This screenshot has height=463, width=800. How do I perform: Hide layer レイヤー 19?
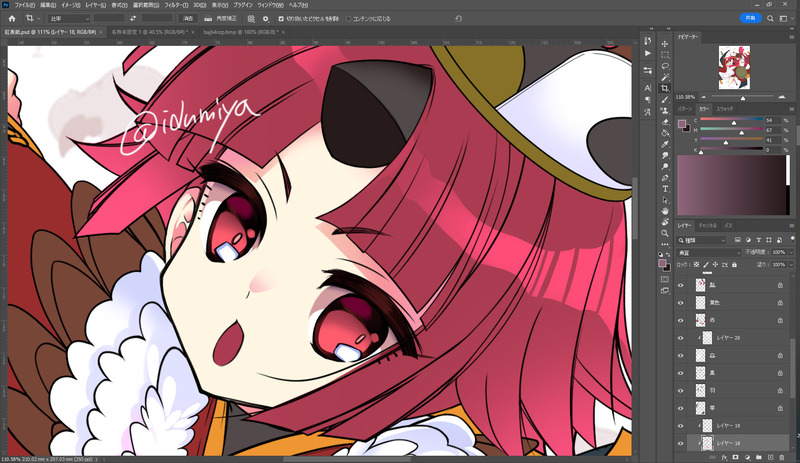(680, 426)
